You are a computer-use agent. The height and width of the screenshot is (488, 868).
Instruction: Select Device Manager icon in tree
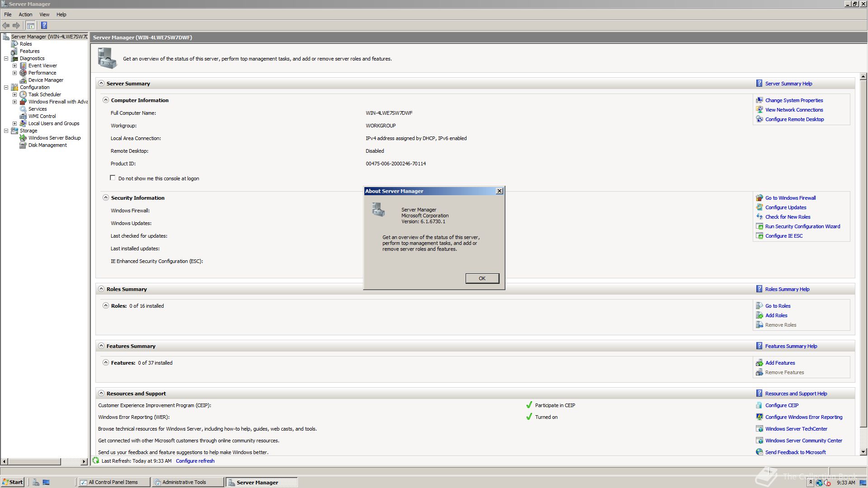tap(23, 80)
